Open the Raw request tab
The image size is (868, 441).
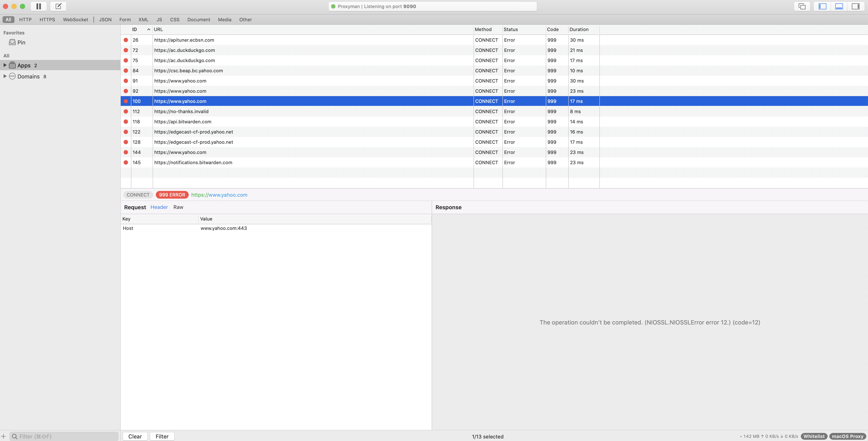(178, 207)
